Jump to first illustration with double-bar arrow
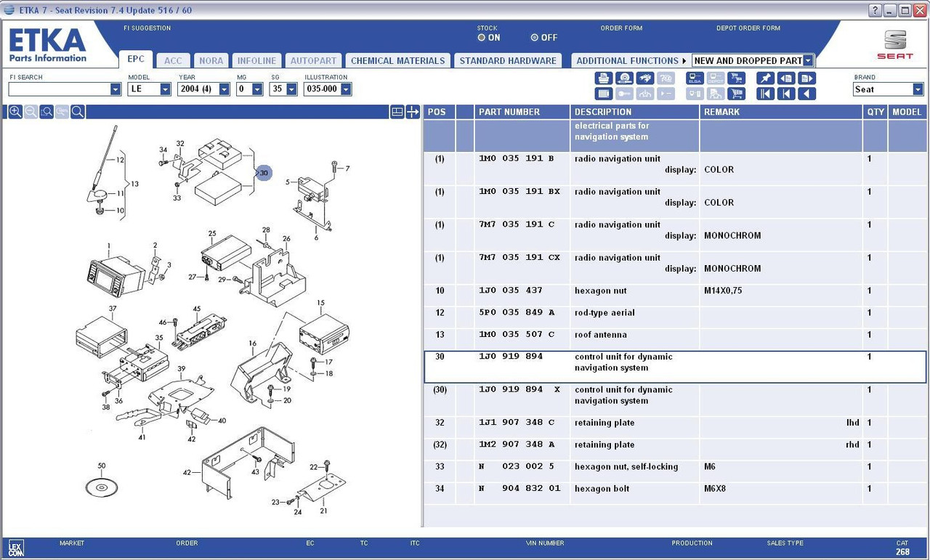 [765, 94]
